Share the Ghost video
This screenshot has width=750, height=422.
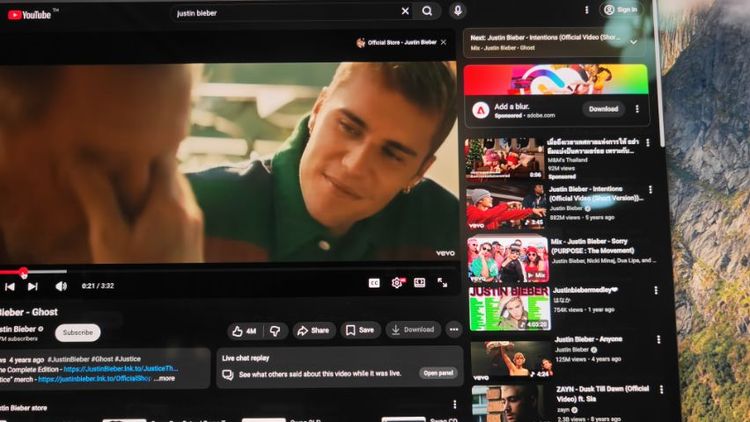(313, 330)
